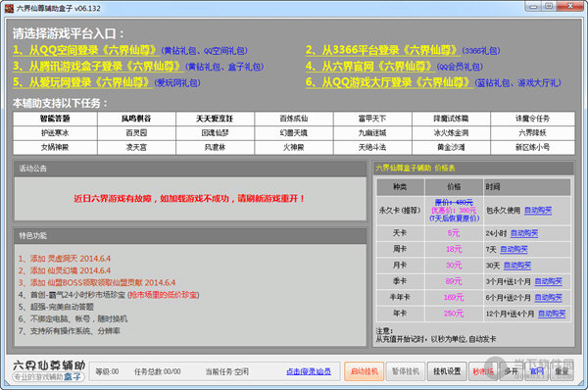Select the 天天爱烹饪 task cell
The width and height of the screenshot is (588, 390).
click(215, 119)
